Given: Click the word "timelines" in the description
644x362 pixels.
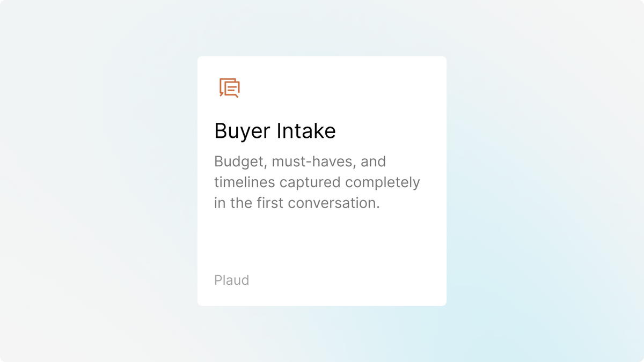Looking at the screenshot, I should point(245,182).
